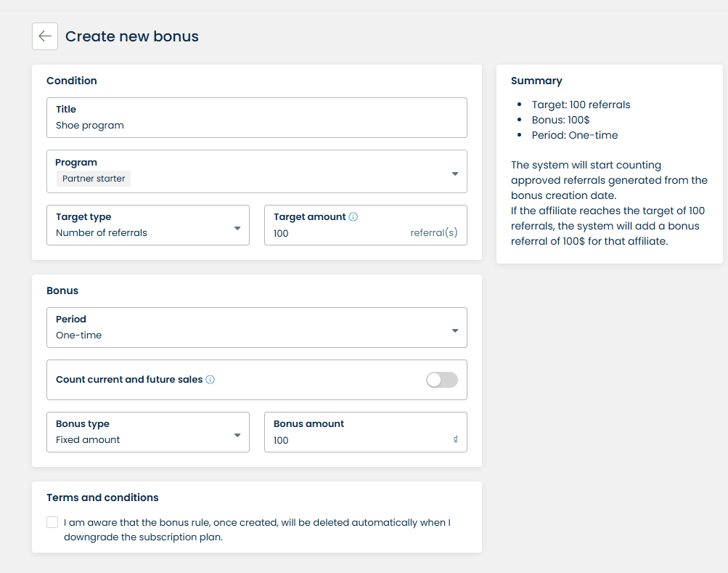Click the Summary panel heading

(536, 81)
